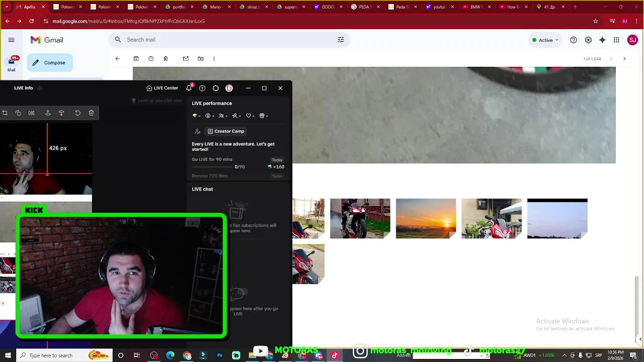
Task: Click the Gmail address bar URL
Action: (128, 21)
